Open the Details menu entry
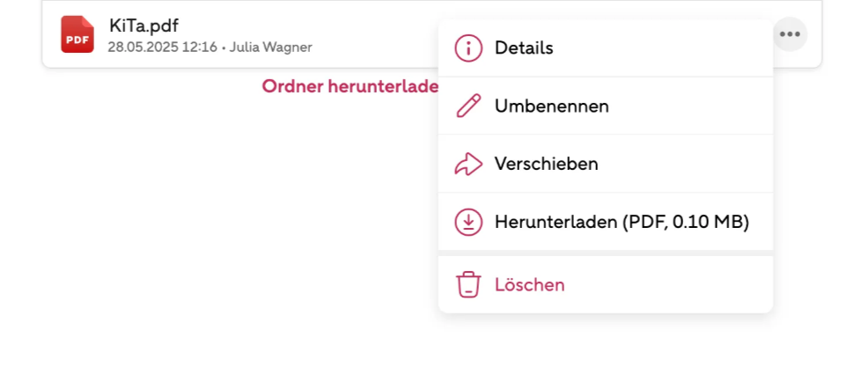 605,48
